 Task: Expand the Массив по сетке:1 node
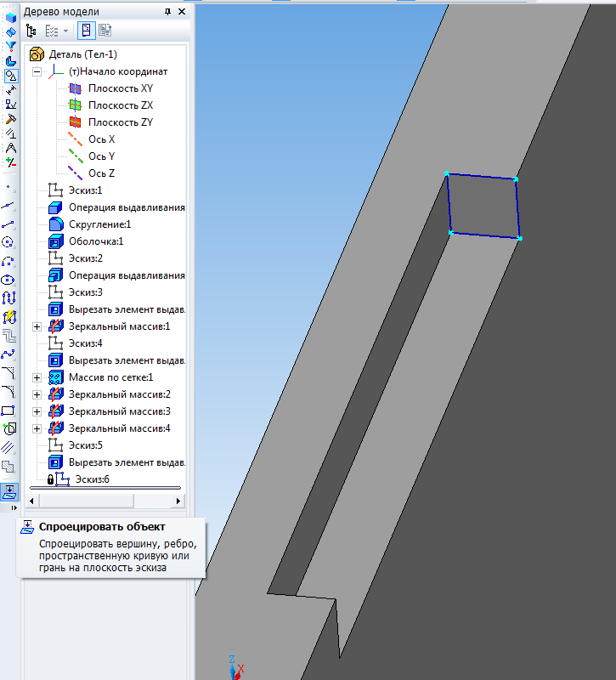(37, 377)
